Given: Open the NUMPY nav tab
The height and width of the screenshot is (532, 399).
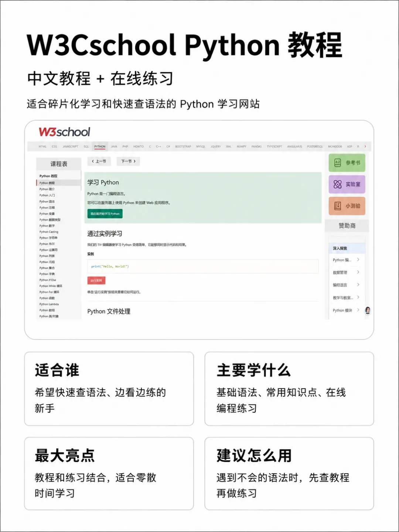Looking at the screenshot, I should click(242, 147).
